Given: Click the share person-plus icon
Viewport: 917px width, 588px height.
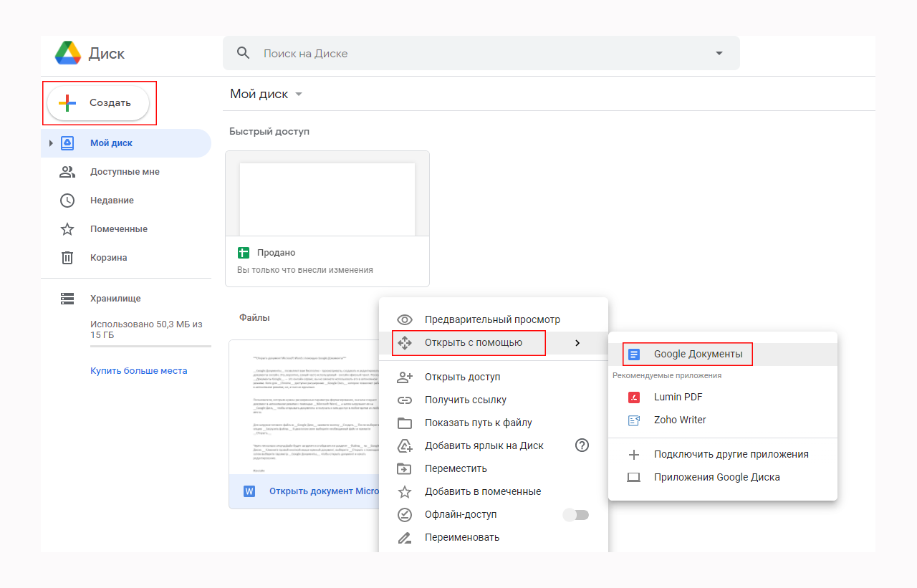Looking at the screenshot, I should pyautogui.click(x=405, y=377).
